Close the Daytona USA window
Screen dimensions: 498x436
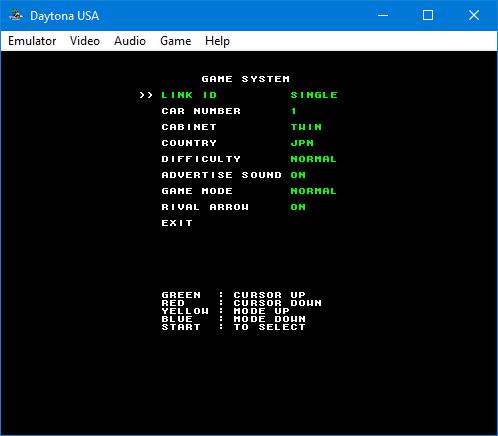pyautogui.click(x=474, y=15)
